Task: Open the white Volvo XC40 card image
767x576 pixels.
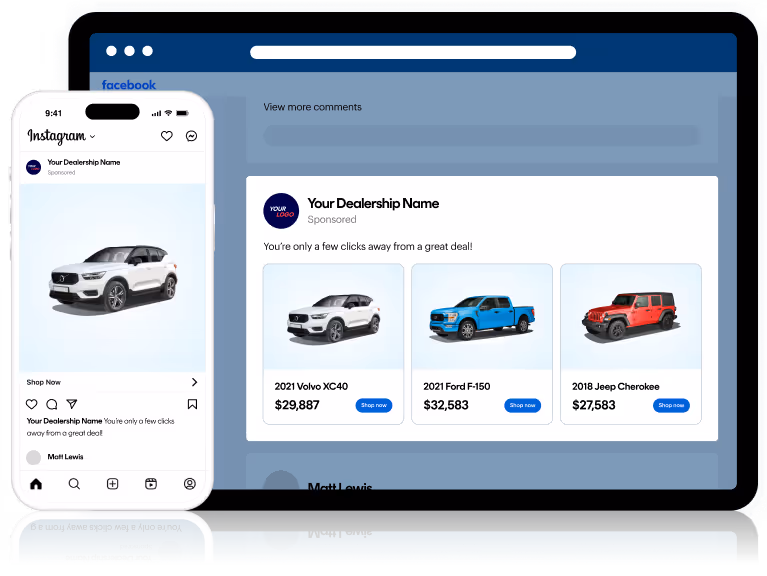Action: pos(333,317)
